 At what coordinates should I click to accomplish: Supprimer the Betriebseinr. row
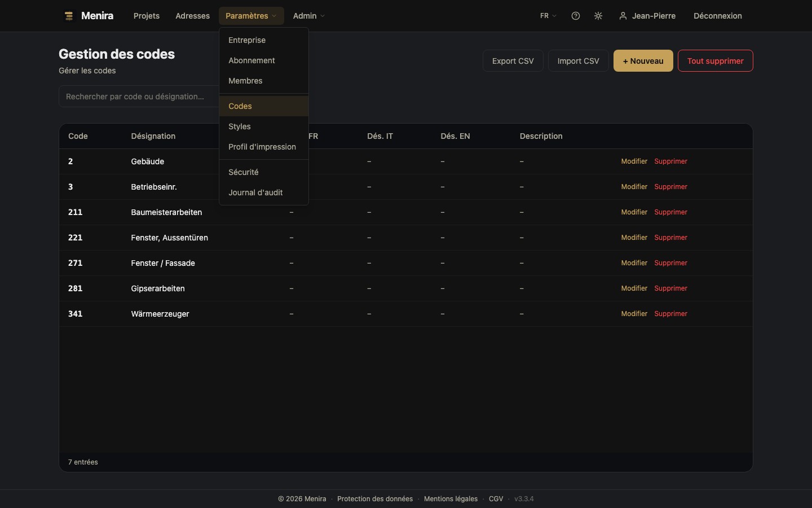(670, 187)
